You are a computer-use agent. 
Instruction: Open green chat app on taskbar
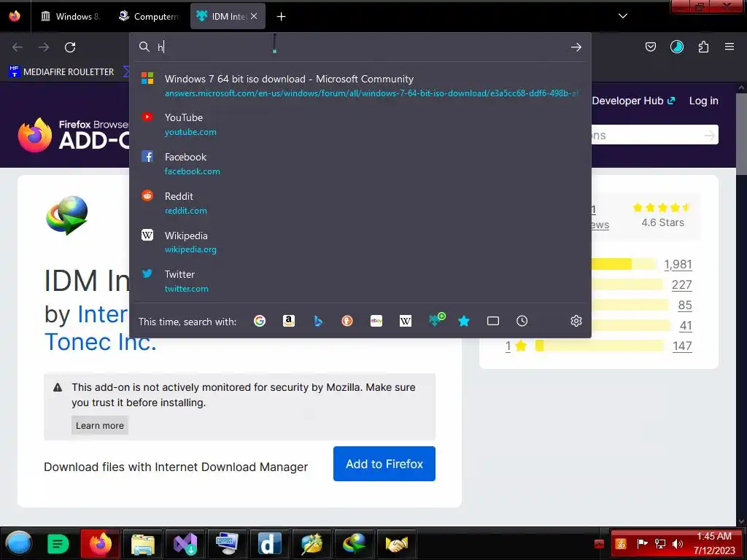click(x=58, y=544)
